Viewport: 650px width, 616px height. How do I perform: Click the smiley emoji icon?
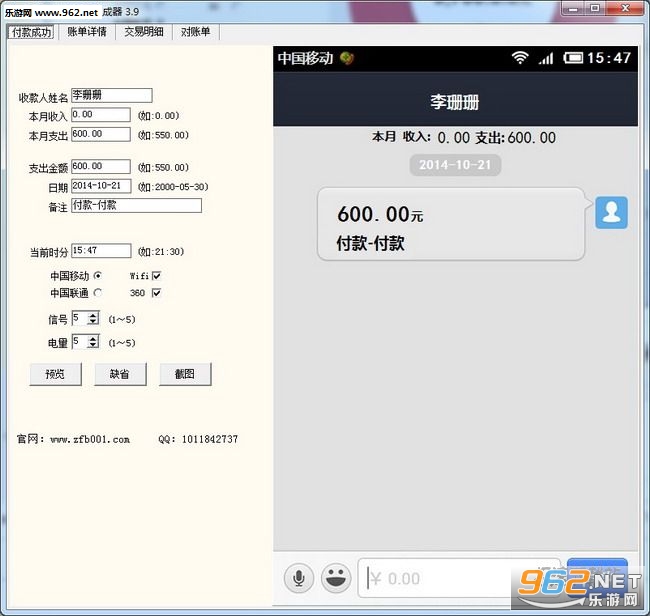point(336,578)
